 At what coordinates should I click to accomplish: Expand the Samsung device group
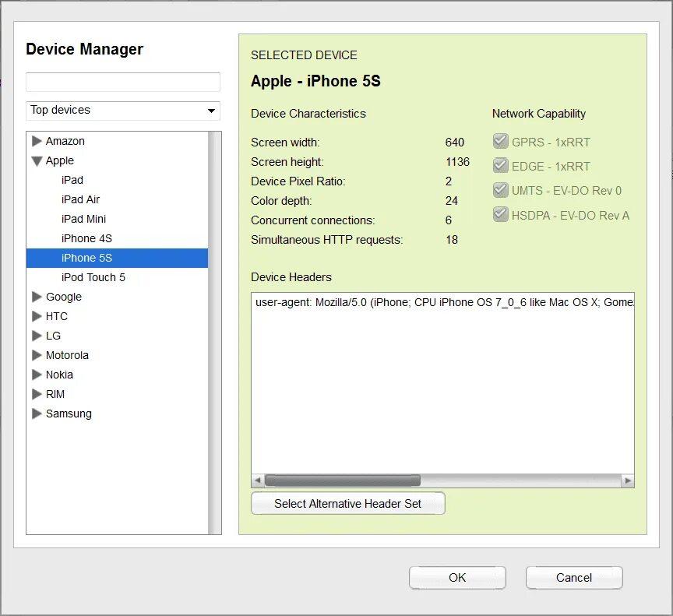coord(37,414)
